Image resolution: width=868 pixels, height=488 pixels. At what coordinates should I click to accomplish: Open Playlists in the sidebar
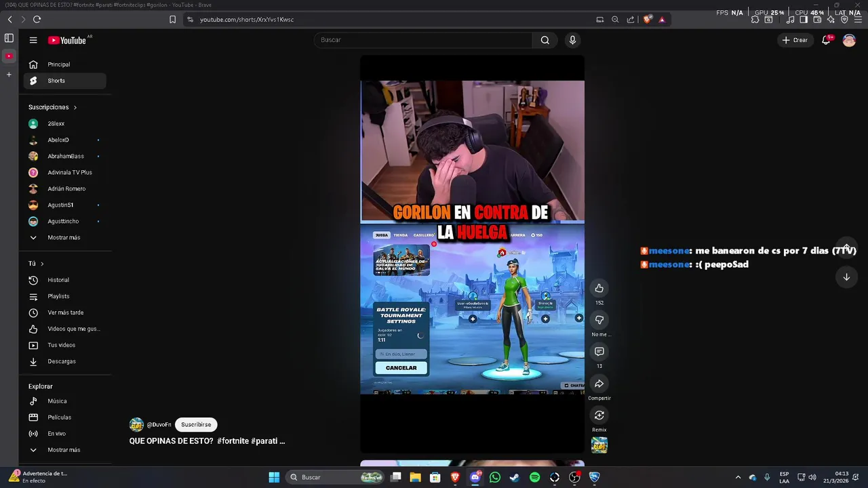(x=65, y=296)
